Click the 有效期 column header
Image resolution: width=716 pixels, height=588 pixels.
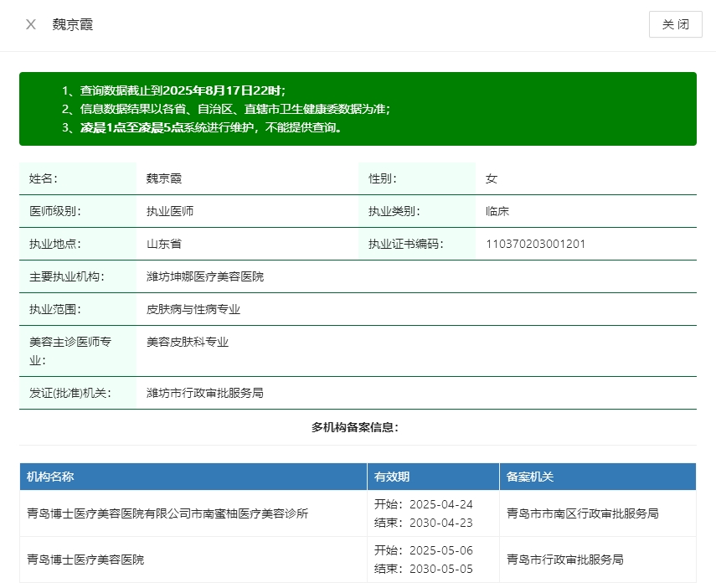(x=392, y=477)
